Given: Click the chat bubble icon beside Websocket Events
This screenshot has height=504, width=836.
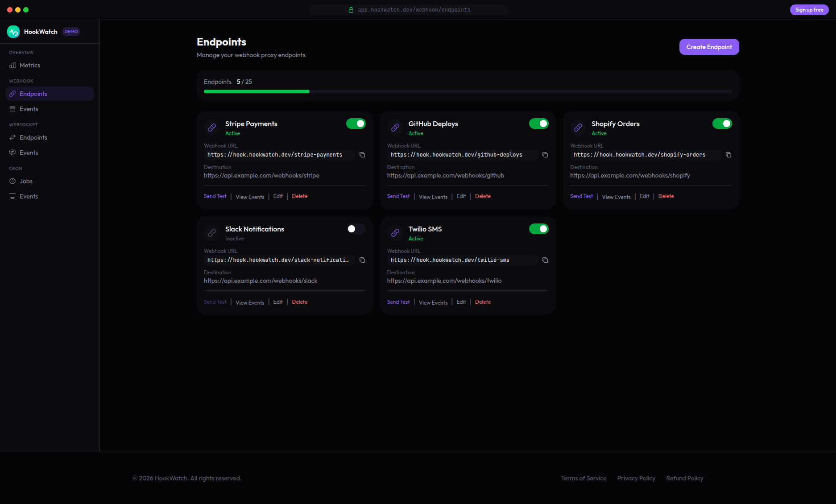Looking at the screenshot, I should point(12,153).
